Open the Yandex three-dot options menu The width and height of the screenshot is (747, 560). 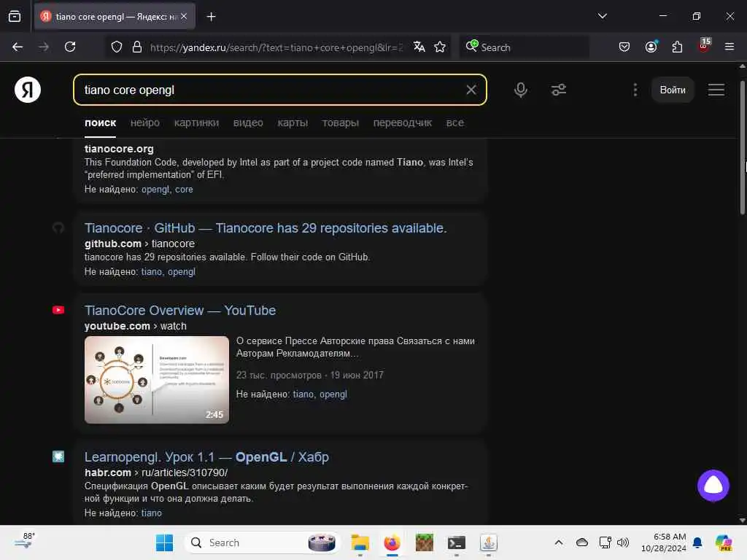(635, 90)
